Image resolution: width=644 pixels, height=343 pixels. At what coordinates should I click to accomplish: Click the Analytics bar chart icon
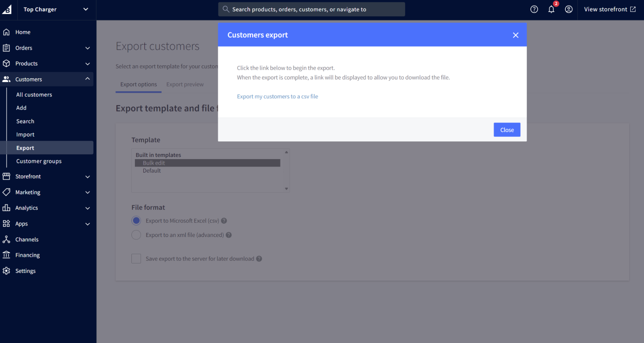pyautogui.click(x=7, y=208)
